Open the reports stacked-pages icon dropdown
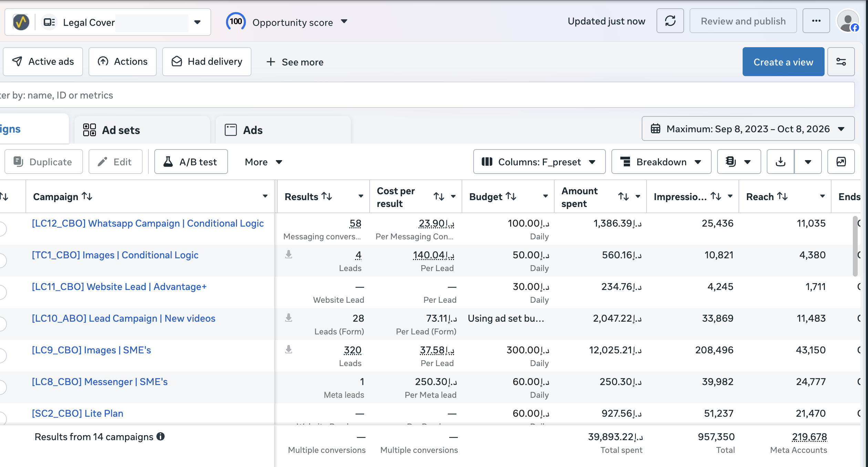Image resolution: width=868 pixels, height=467 pixels. click(x=739, y=162)
